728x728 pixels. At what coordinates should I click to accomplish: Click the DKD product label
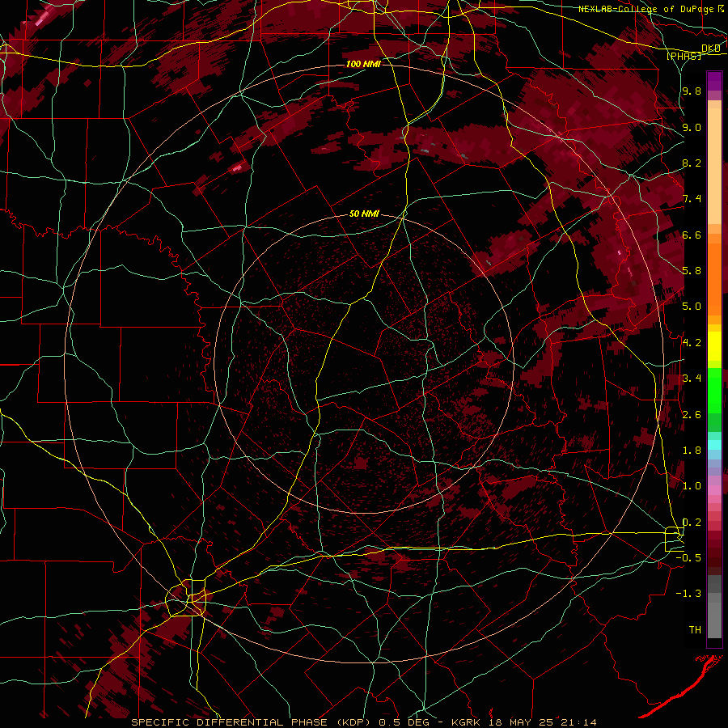click(x=711, y=49)
